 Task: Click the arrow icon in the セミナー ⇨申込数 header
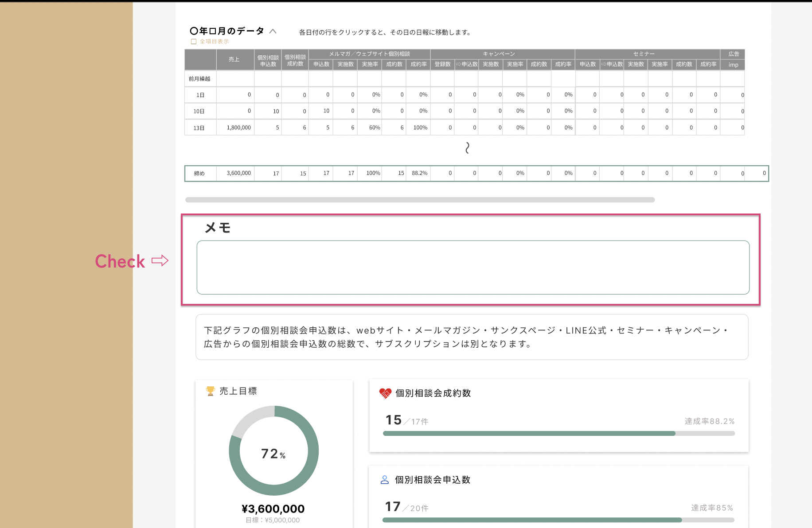click(x=603, y=65)
